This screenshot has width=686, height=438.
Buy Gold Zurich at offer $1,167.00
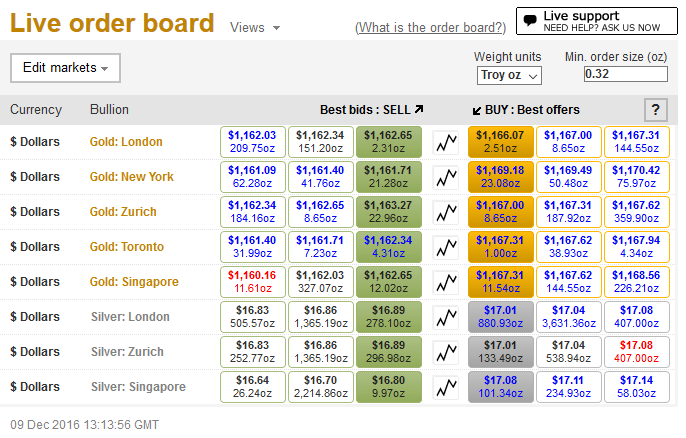tap(500, 212)
